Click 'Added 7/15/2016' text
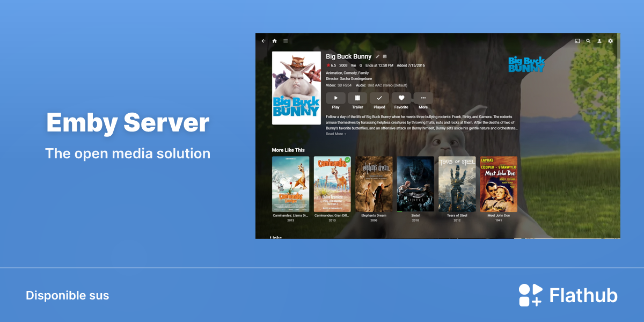This screenshot has width=644, height=322. coord(411,65)
